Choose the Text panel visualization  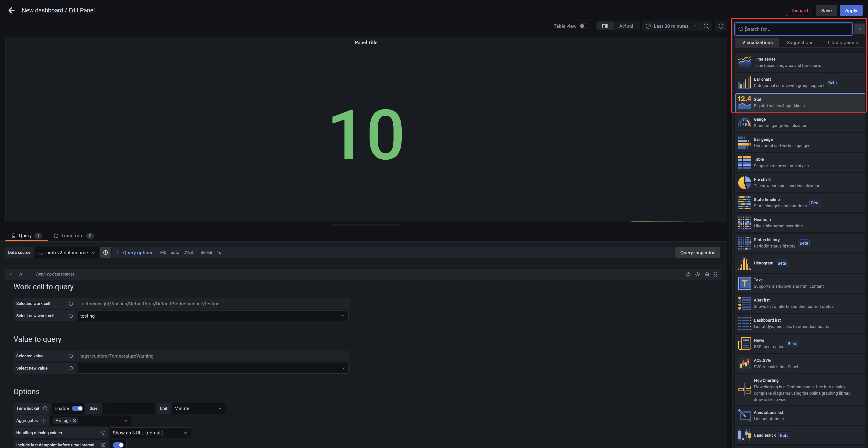[800, 283]
